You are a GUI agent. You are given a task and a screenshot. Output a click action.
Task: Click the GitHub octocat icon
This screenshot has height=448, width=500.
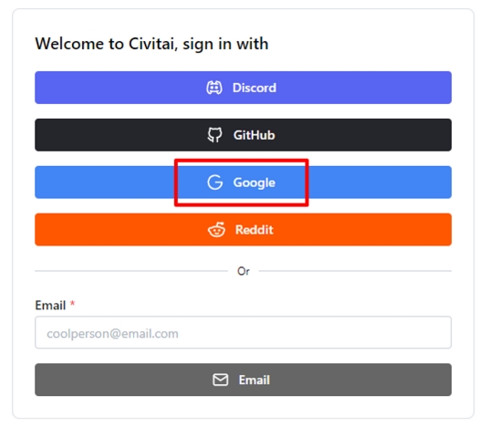click(x=214, y=135)
